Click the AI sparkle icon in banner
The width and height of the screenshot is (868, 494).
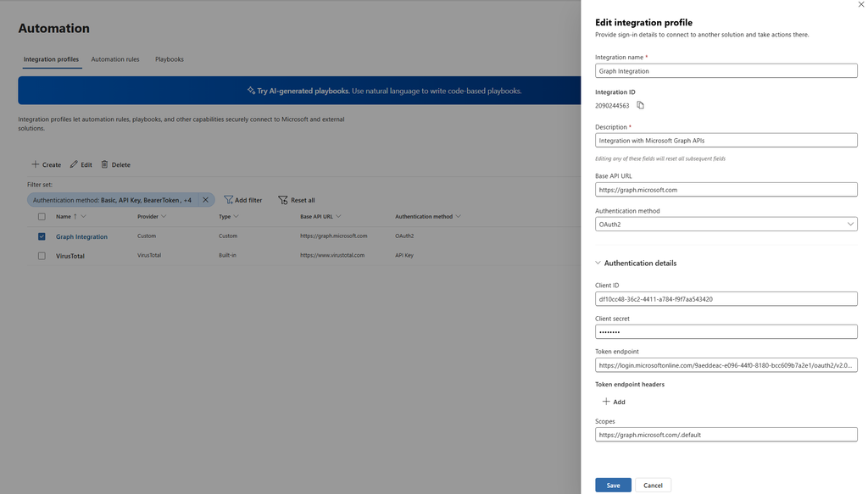(x=251, y=90)
